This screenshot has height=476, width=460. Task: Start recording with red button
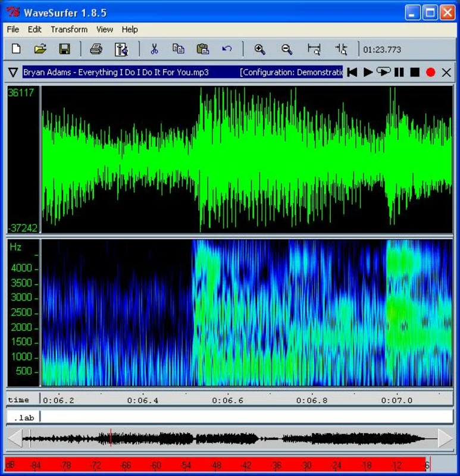pos(431,72)
